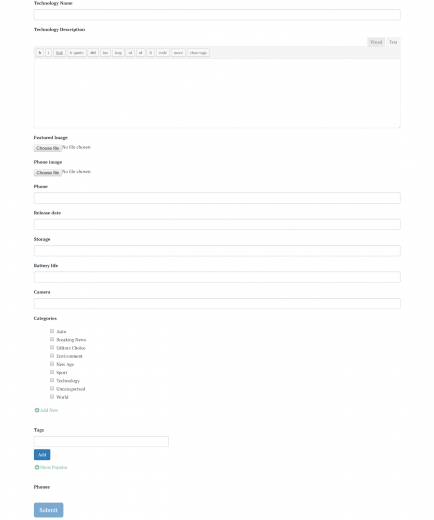Click the Camera input field
434x520 pixels.
click(217, 303)
